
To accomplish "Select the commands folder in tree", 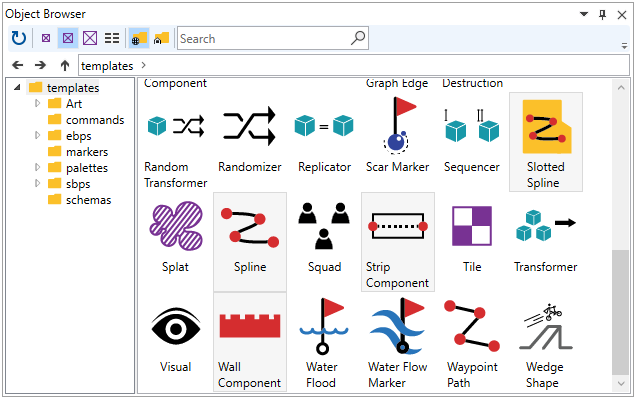I will tap(86, 120).
